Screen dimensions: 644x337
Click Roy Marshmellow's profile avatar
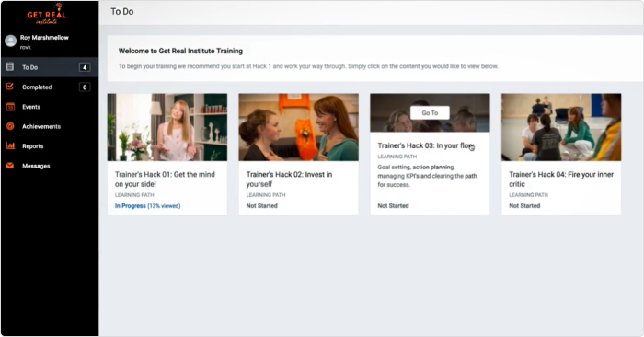(11, 41)
